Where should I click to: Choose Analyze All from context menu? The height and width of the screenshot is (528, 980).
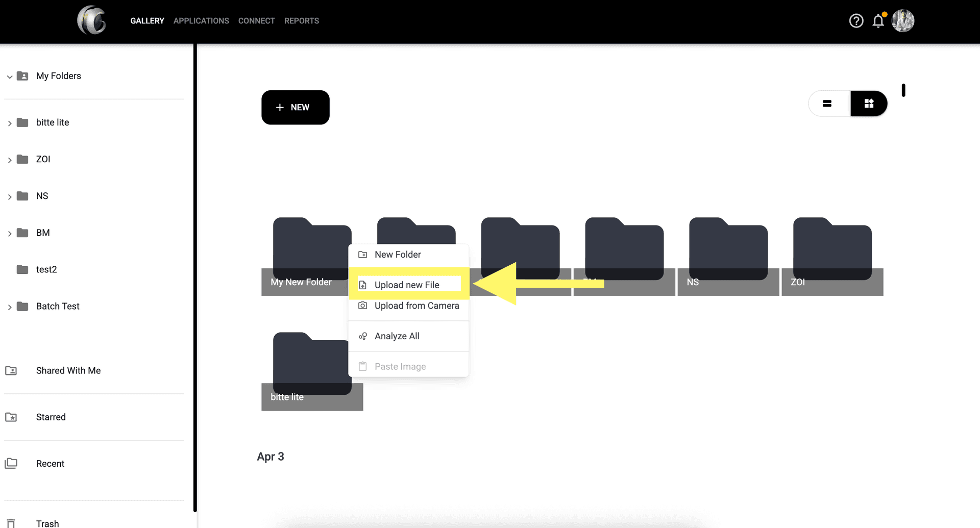[397, 336]
